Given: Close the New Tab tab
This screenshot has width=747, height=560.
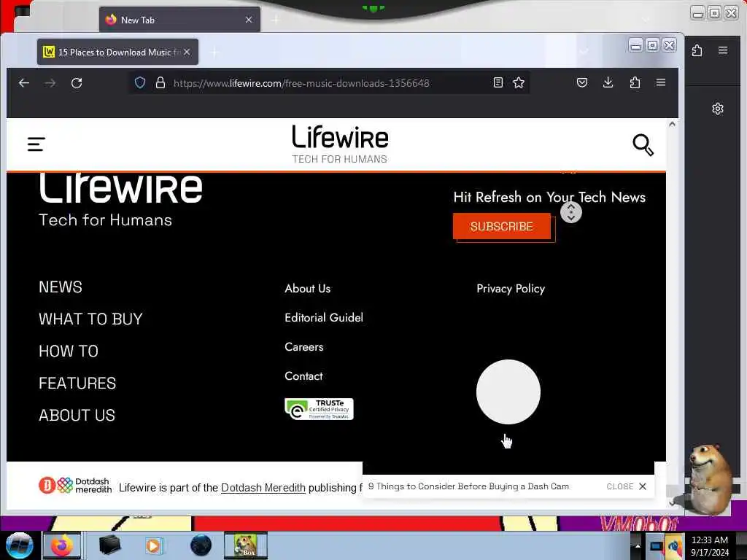Looking at the screenshot, I should click(x=249, y=20).
